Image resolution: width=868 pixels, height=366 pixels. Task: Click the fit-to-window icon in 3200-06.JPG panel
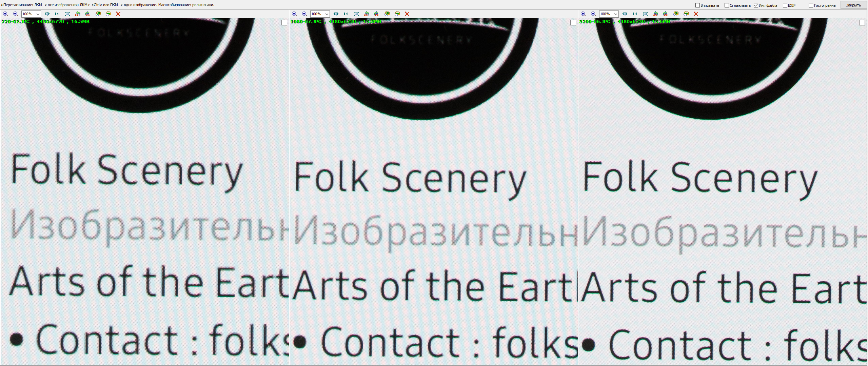(x=625, y=14)
